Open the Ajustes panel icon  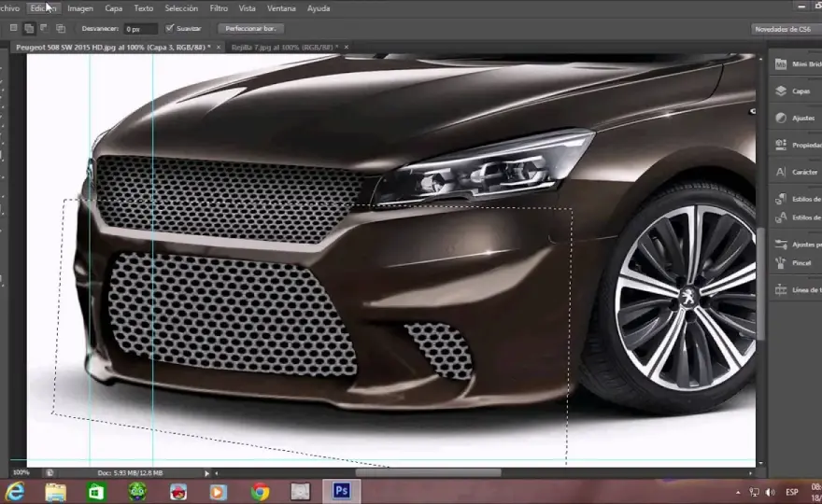coord(781,118)
